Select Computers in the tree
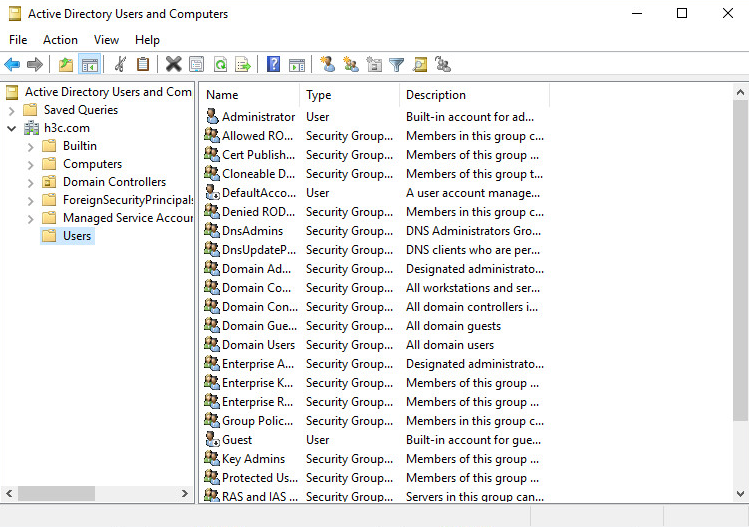 [x=92, y=164]
